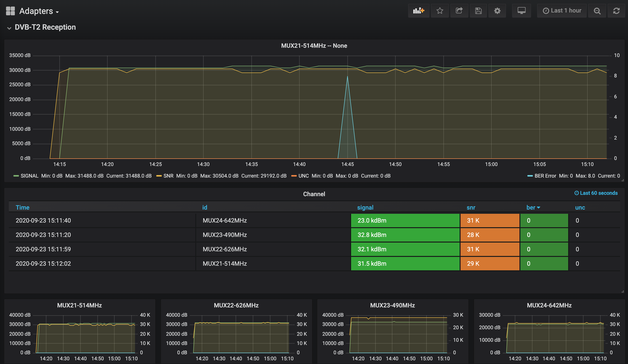Open Last 1 hour time picker

tap(562, 11)
